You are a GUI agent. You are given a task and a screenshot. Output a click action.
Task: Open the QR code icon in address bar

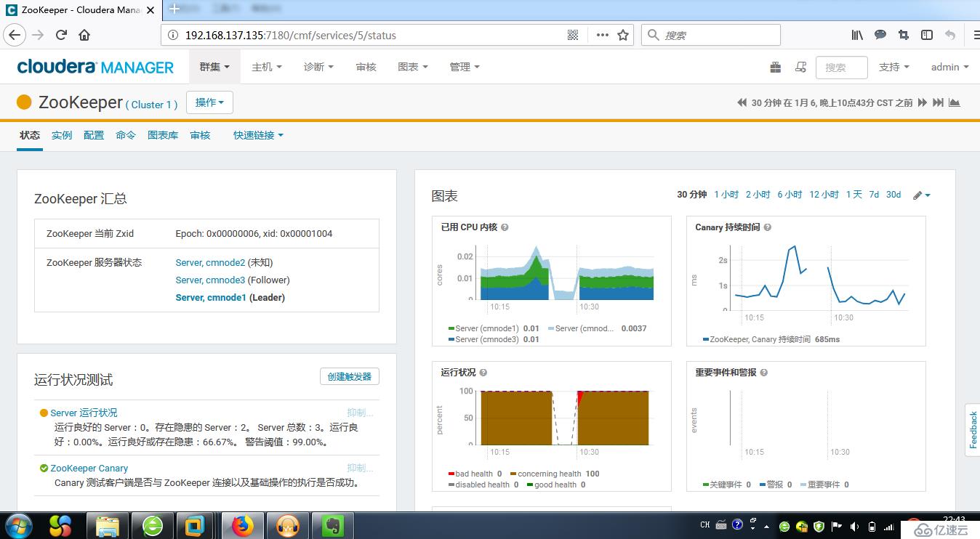pos(573,35)
